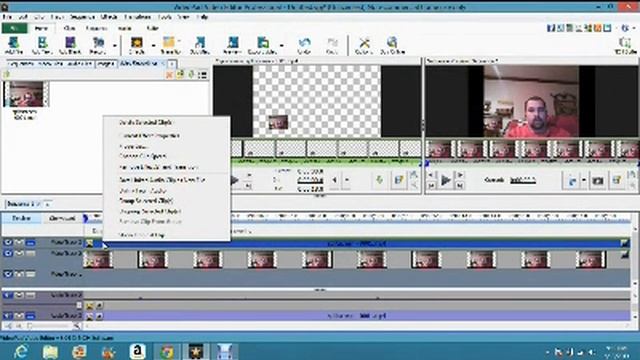This screenshot has width=640, height=360.
Task: Click the NCH Suite icon at ribbon right
Action: (x=625, y=45)
